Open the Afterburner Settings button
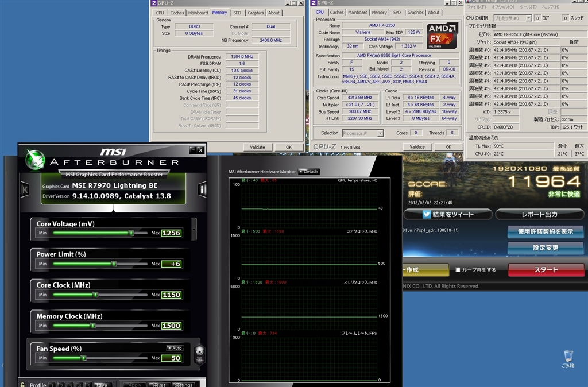This screenshot has width=588, height=387. 183,385
